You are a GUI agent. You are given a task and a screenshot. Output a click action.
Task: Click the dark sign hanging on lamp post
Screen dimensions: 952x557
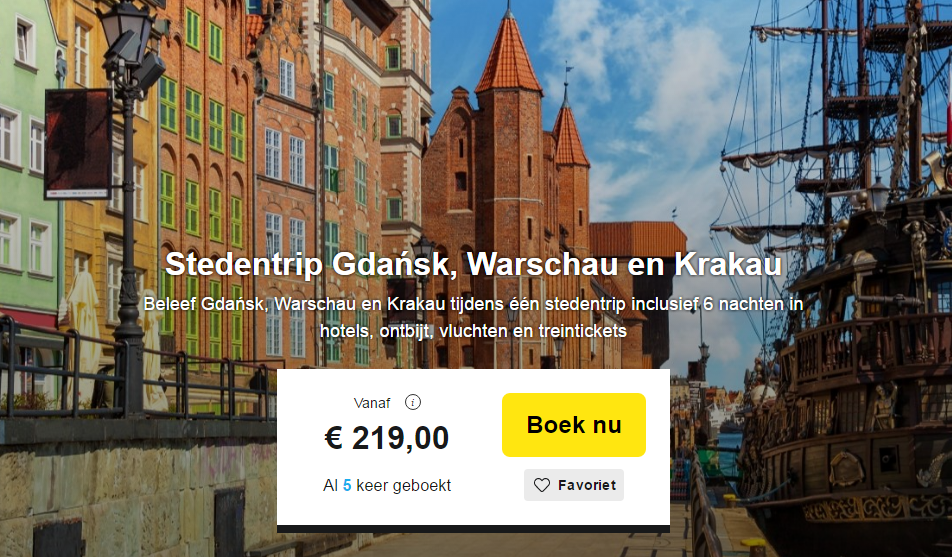tap(78, 143)
